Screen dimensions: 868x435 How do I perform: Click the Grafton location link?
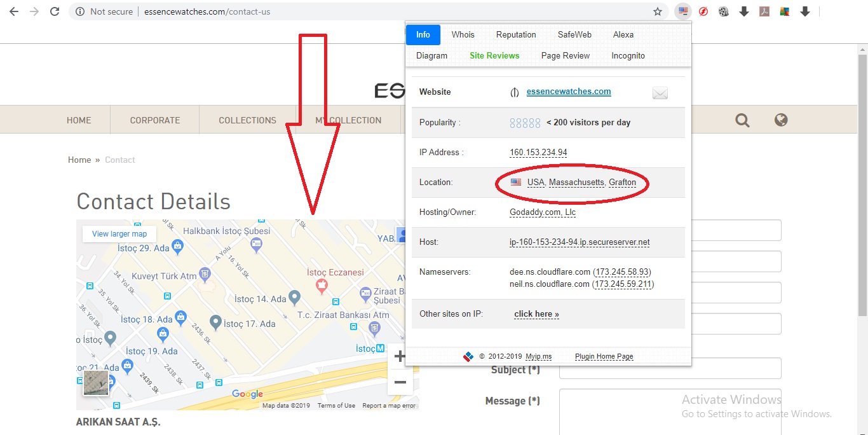click(x=622, y=182)
